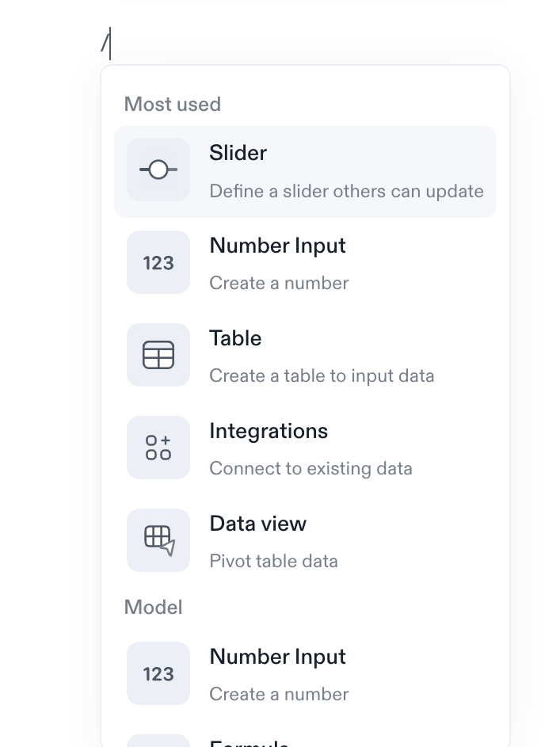Click the 'Pivot table data' description

click(273, 561)
